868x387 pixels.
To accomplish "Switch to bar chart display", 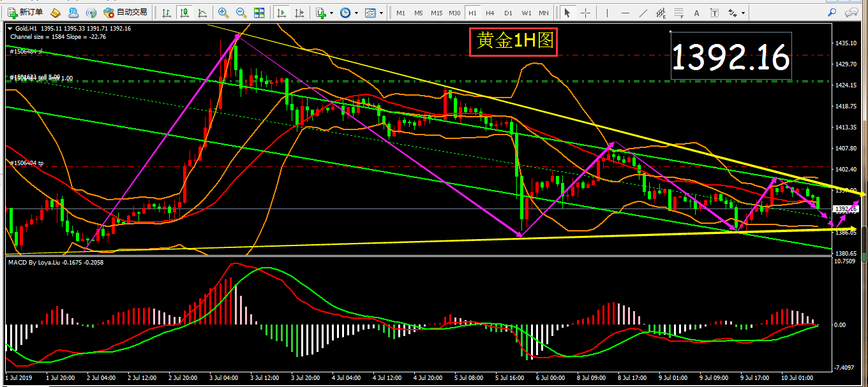I will 167,12.
